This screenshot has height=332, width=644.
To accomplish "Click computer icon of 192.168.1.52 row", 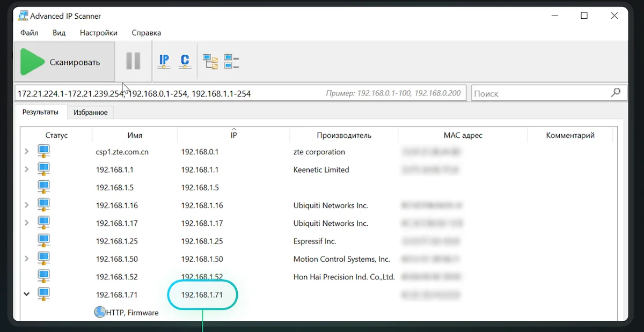I will click(43, 277).
